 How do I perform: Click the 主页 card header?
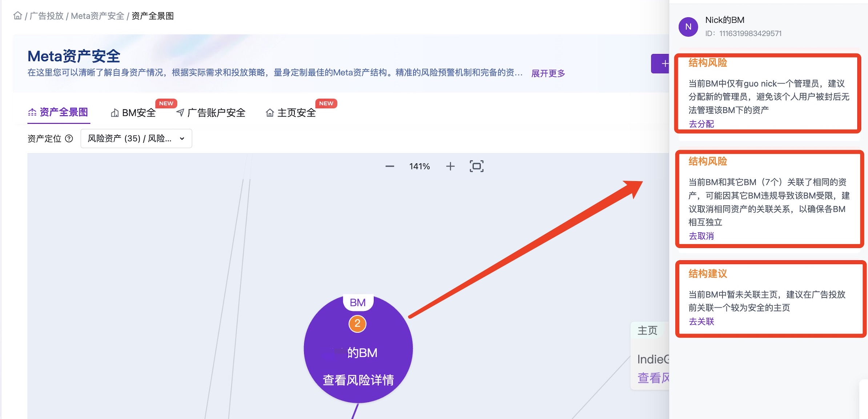[648, 330]
